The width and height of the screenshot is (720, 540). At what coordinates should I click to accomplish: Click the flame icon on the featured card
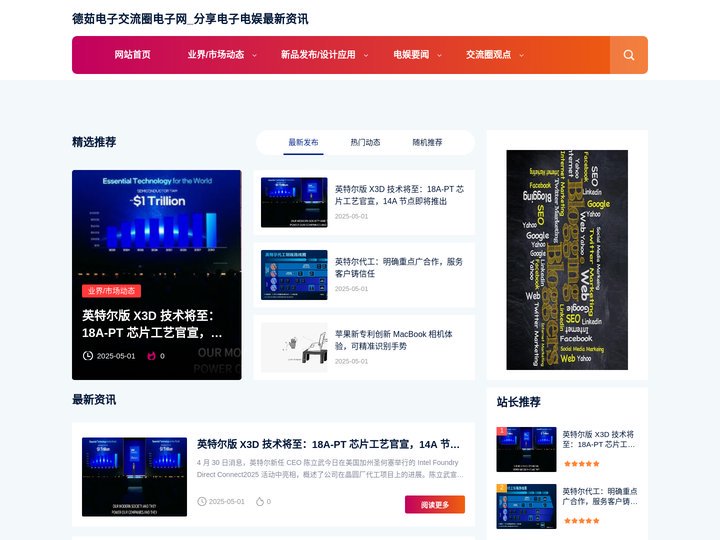tap(152, 355)
